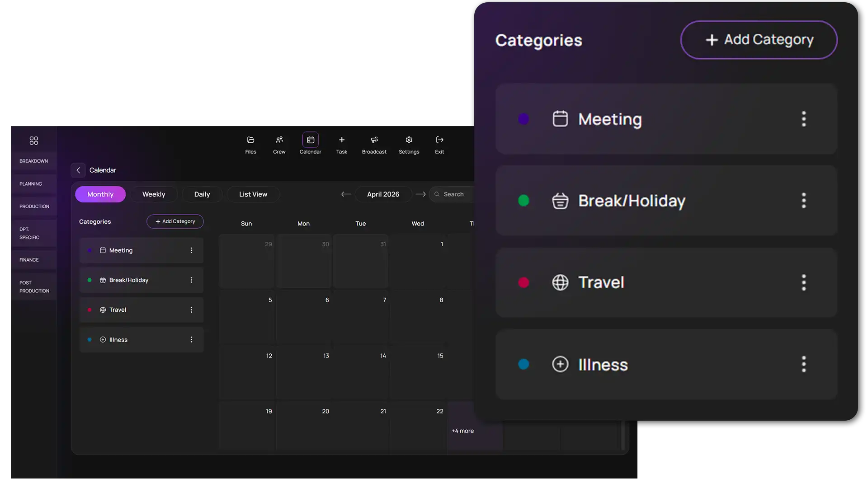Switch to Weekly view
This screenshot has height=488, width=868.
[x=154, y=194]
